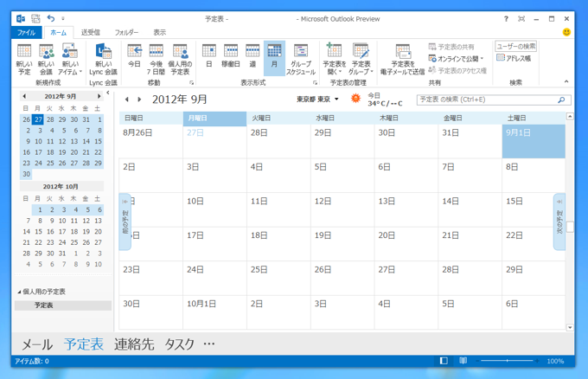Click the full-screen ribbon display icon
Screen dimensions: 588x379
click(521, 19)
